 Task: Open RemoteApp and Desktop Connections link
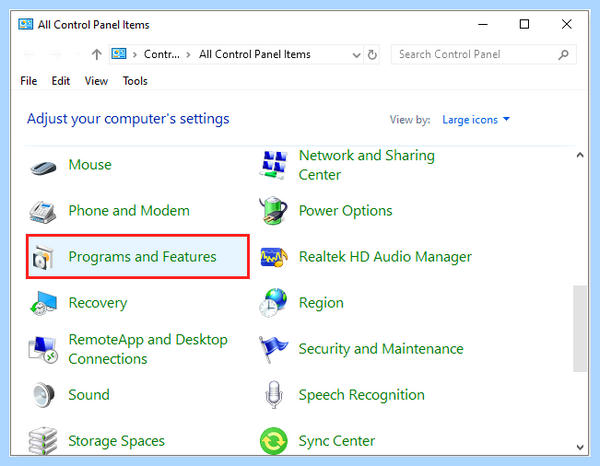coord(148,349)
